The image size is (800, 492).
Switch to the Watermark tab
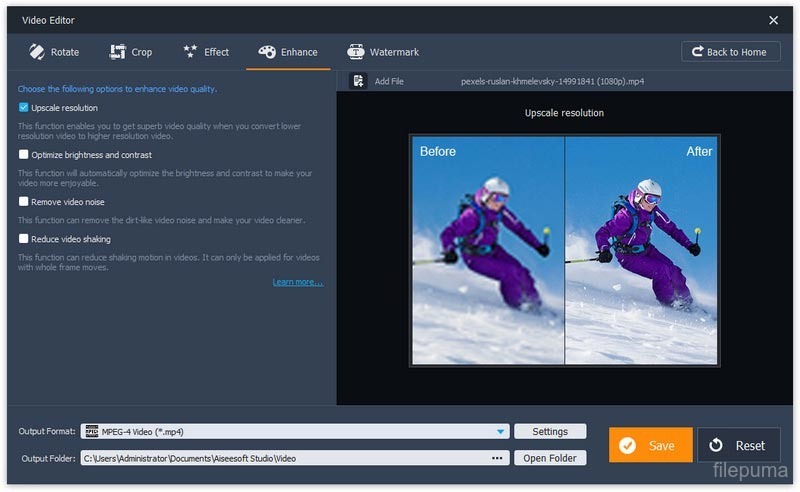393,52
